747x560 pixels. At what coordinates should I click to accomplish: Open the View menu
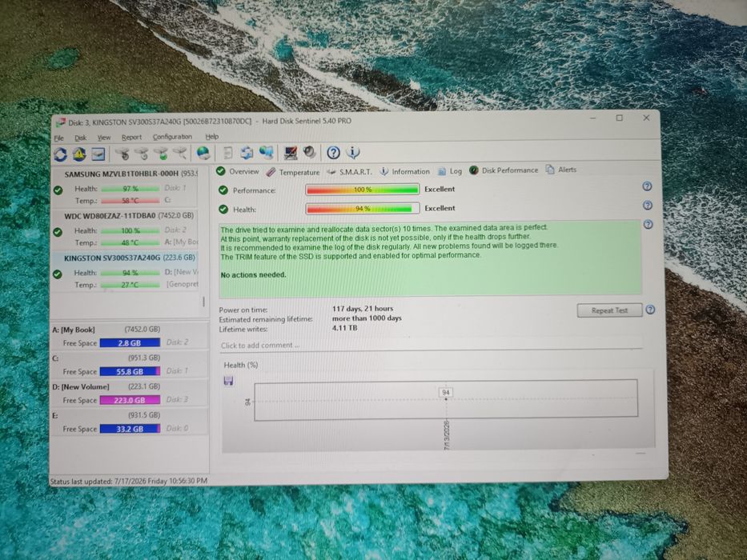[x=104, y=138]
